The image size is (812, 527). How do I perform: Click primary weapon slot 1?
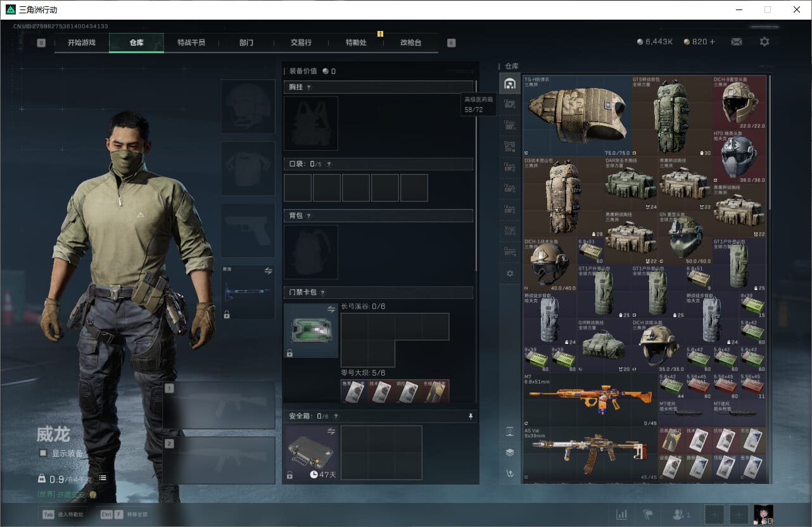219,405
